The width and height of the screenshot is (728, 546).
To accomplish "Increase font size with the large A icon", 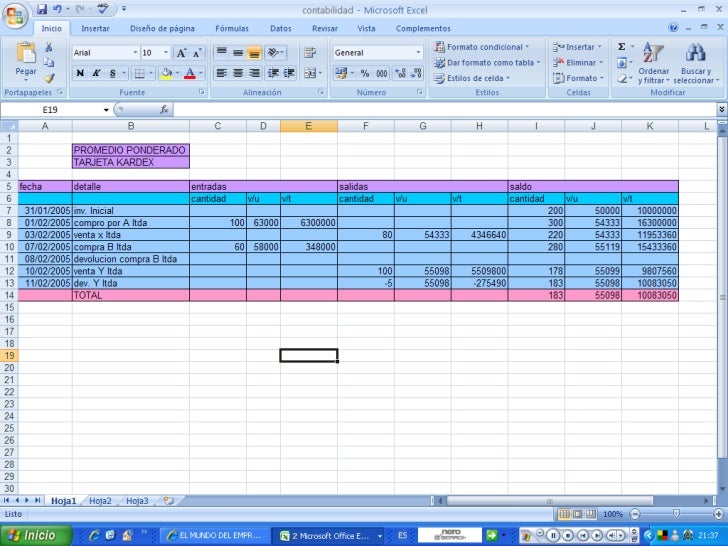I will point(181,53).
